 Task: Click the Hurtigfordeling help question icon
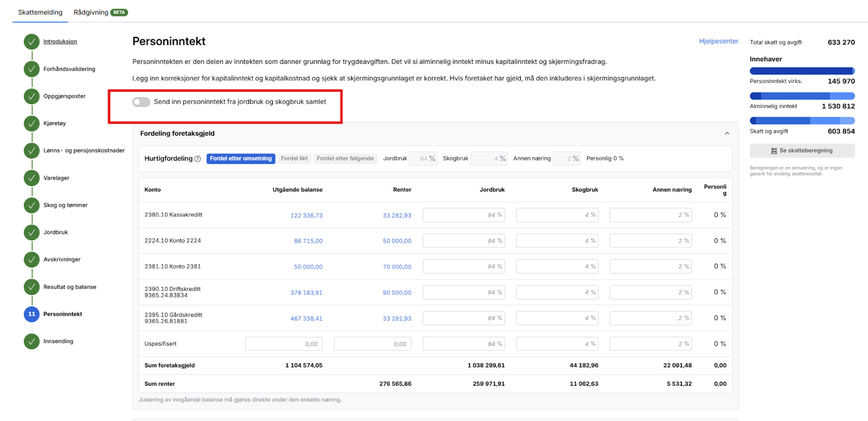[197, 159]
